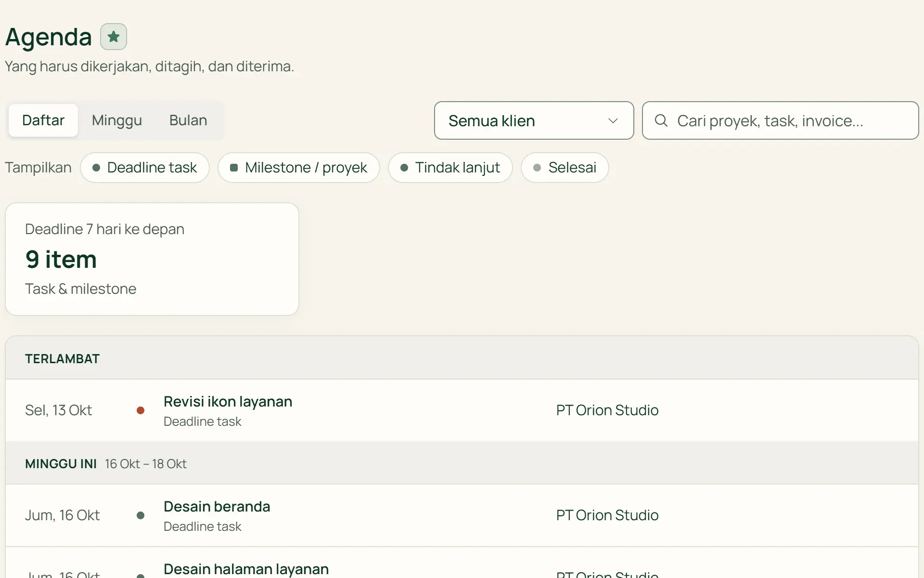The image size is (924, 578).
Task: Click the star favorite icon beside Agenda
Action: (x=114, y=37)
